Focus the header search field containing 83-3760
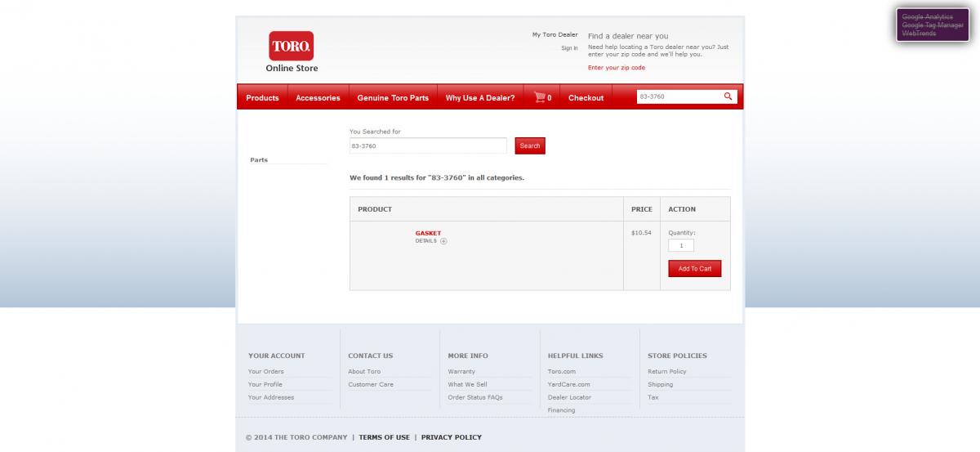 tap(679, 96)
